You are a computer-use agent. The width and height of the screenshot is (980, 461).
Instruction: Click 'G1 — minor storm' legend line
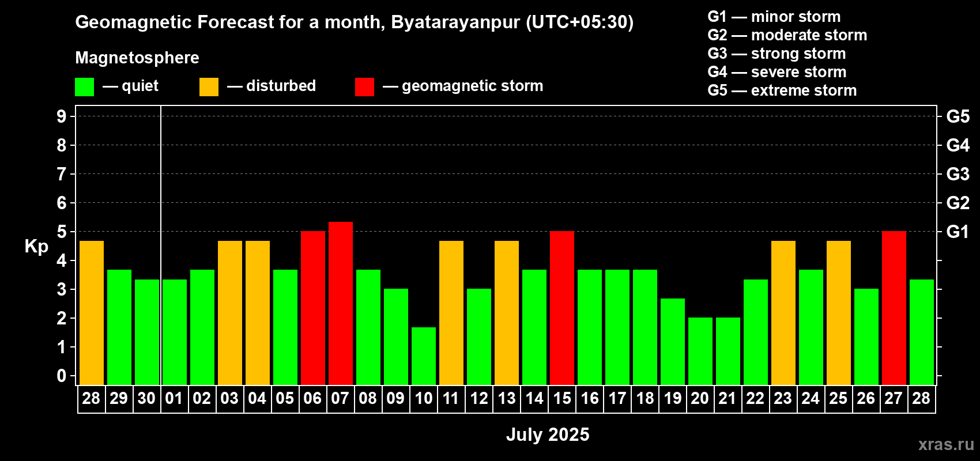point(774,17)
